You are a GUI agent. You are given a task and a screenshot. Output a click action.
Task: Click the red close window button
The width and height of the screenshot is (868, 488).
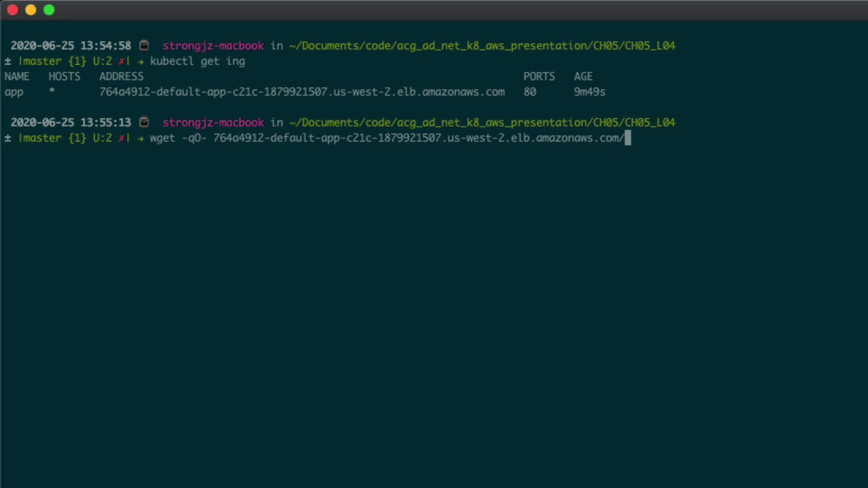(13, 10)
